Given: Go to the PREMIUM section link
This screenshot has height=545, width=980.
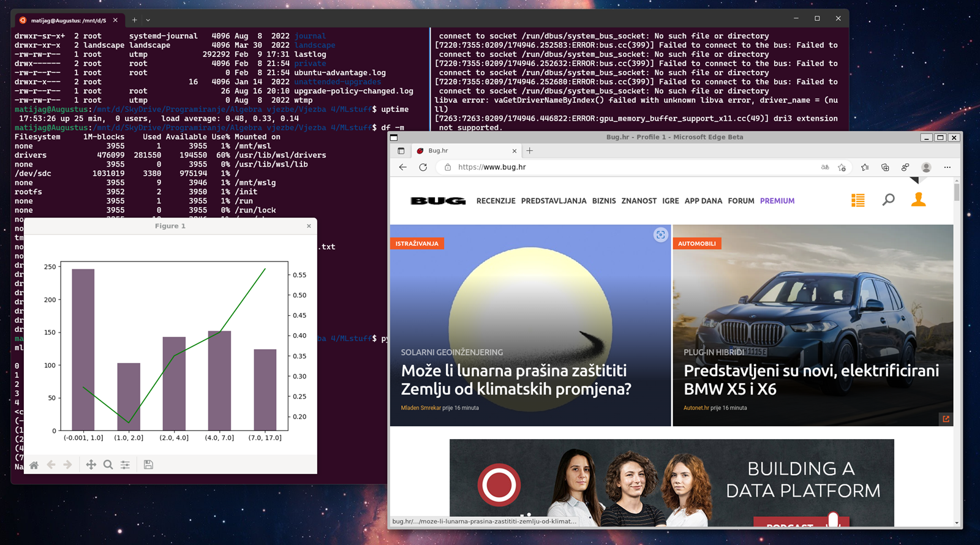Looking at the screenshot, I should coord(777,201).
